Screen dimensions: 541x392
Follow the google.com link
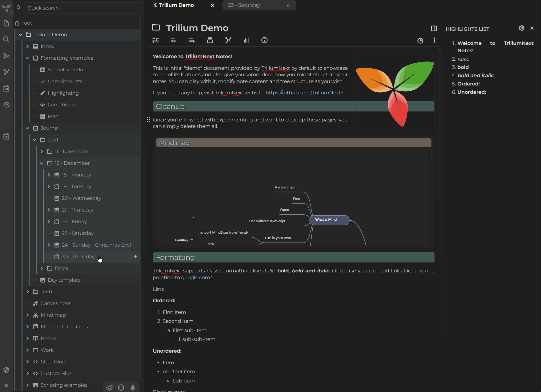[197, 277]
